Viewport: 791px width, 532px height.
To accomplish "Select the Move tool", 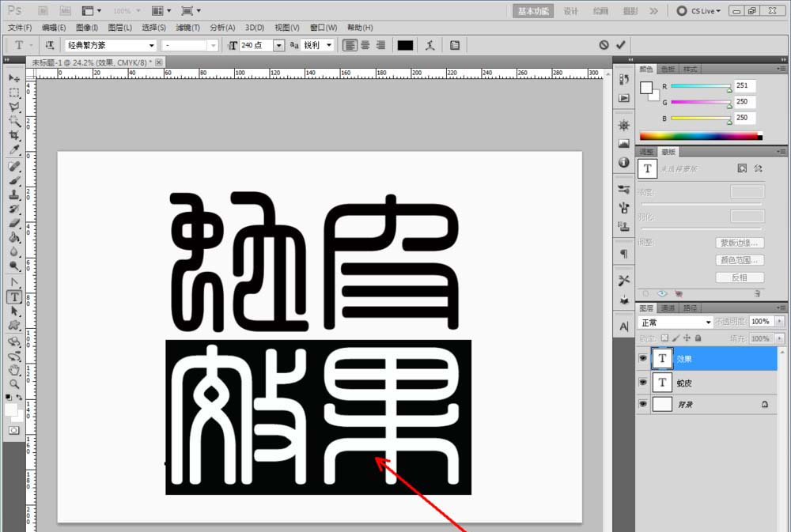I will 14,77.
